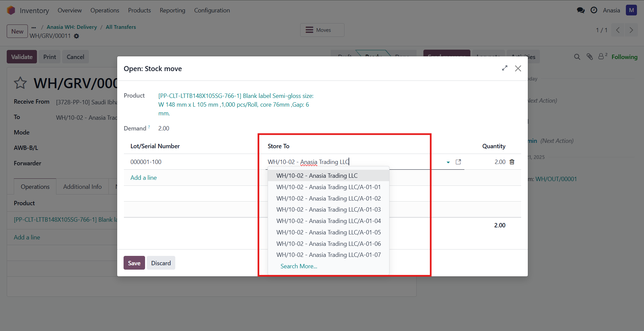This screenshot has width=644, height=331.
Task: Click the gear icon next to WH/GRV/00011
Action: [77, 36]
